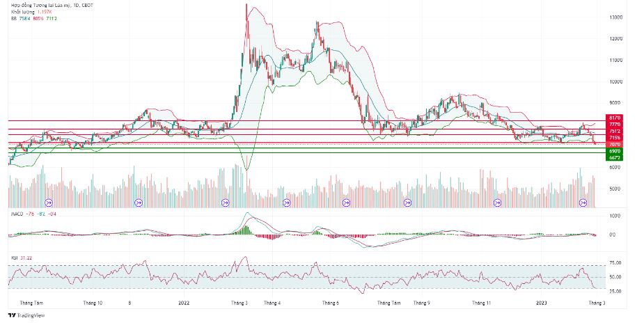Click the BB middle band value 758'4
644x325 pixels.
click(x=24, y=19)
